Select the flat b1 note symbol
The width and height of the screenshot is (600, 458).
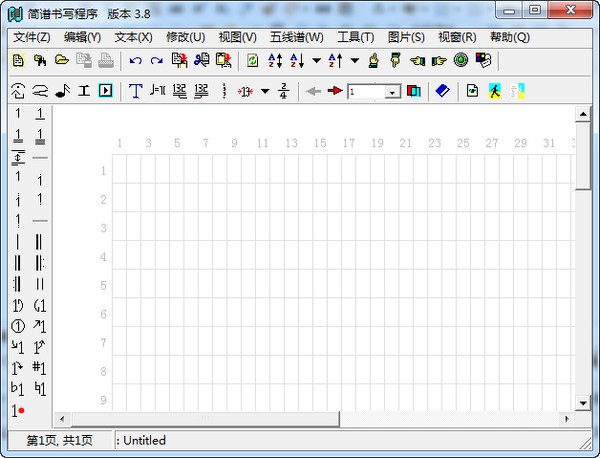[18, 388]
